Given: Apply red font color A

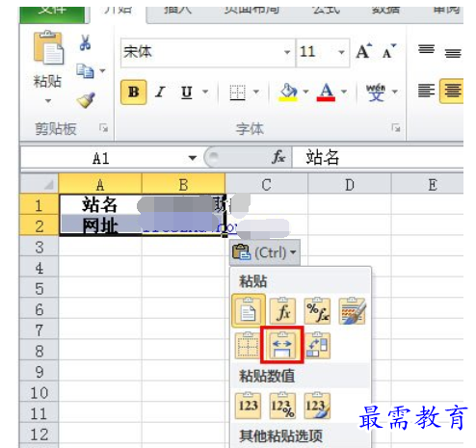Looking at the screenshot, I should (x=326, y=92).
